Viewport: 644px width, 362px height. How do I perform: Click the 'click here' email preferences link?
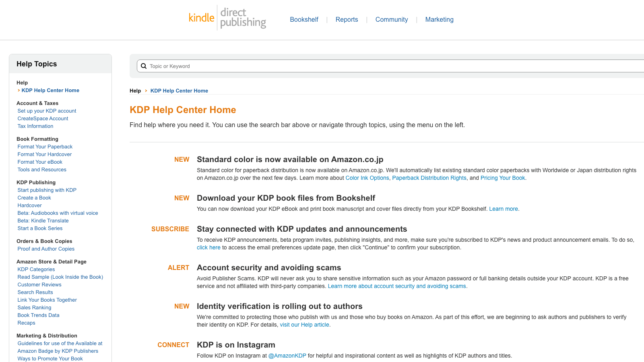click(208, 247)
